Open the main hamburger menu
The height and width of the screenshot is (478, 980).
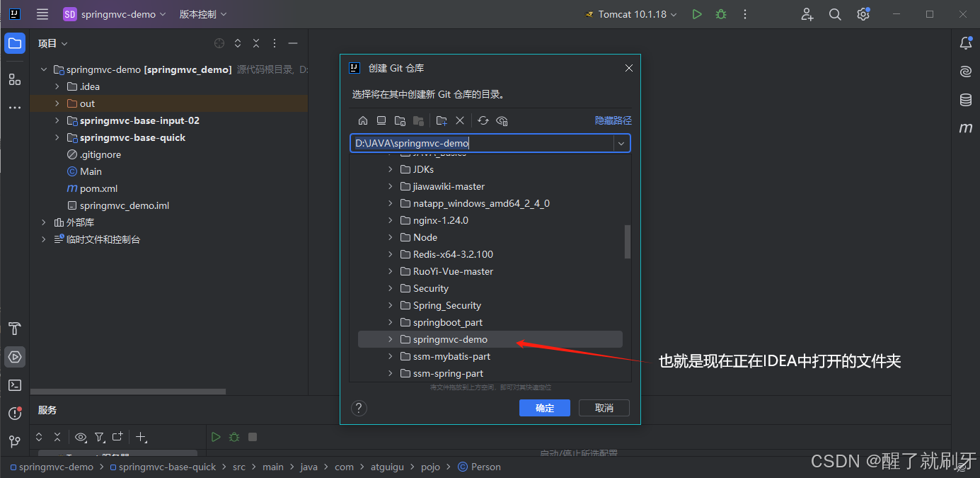(x=42, y=14)
